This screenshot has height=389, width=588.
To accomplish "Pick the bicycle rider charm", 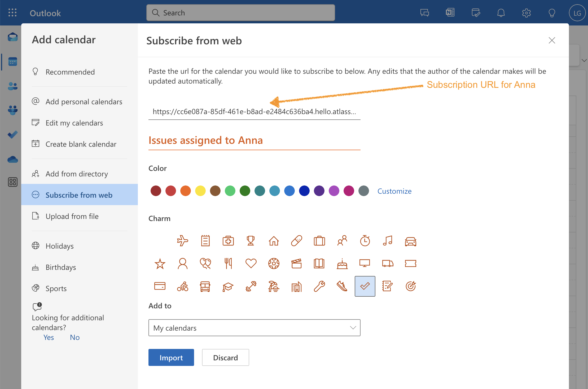I will click(183, 286).
